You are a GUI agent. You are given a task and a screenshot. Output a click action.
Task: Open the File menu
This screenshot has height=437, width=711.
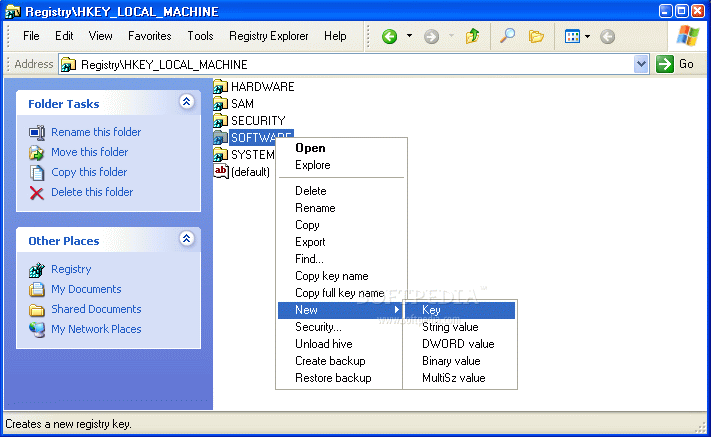click(x=31, y=36)
